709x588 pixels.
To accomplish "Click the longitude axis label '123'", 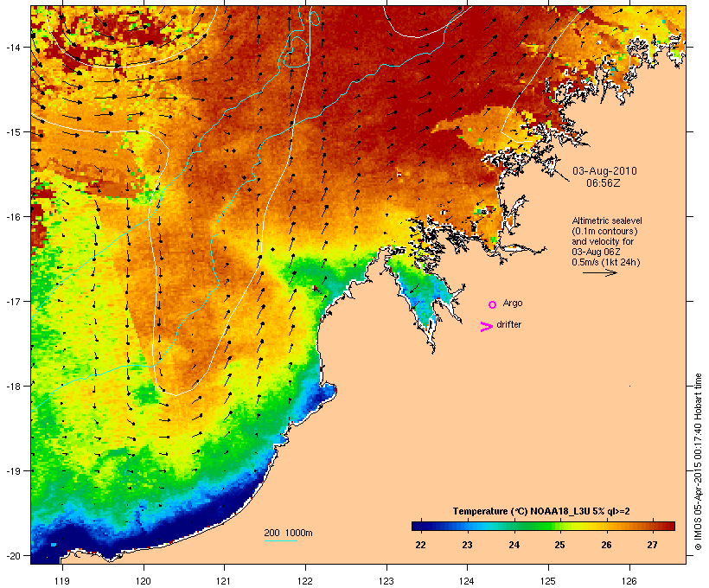I will pyautogui.click(x=386, y=581).
